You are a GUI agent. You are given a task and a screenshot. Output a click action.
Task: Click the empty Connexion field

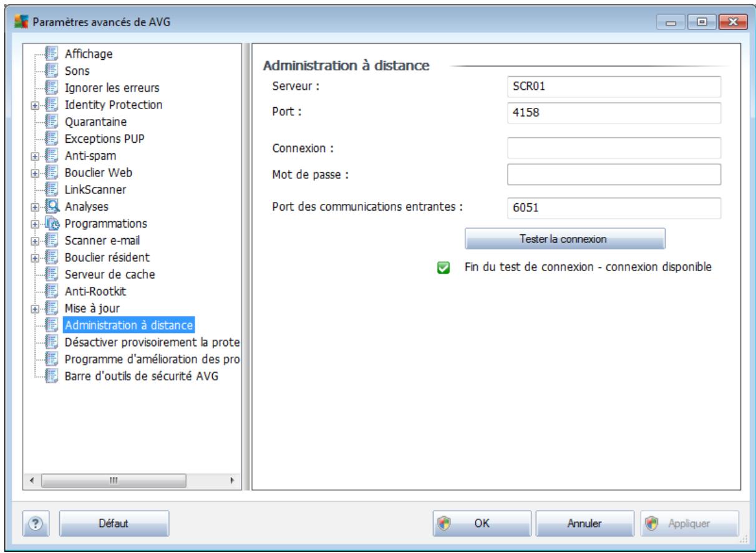614,148
